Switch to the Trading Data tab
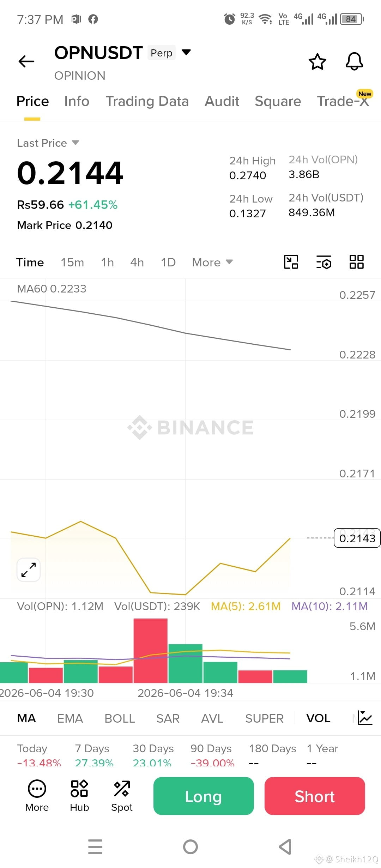This screenshot has width=381, height=868. point(147,101)
